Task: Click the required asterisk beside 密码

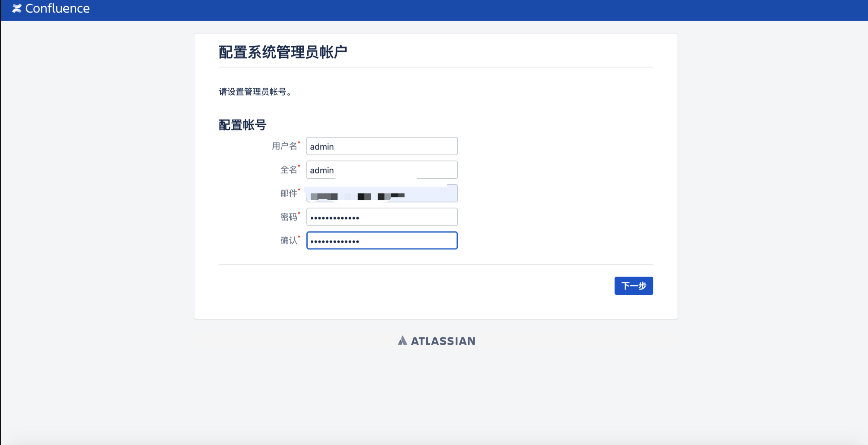Action: pos(299,214)
